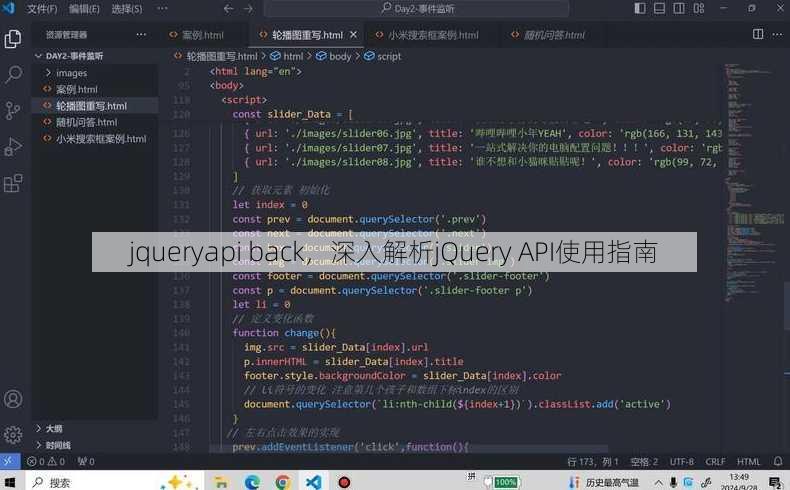Click the Windows taskbar 搜索 box

pos(116,482)
